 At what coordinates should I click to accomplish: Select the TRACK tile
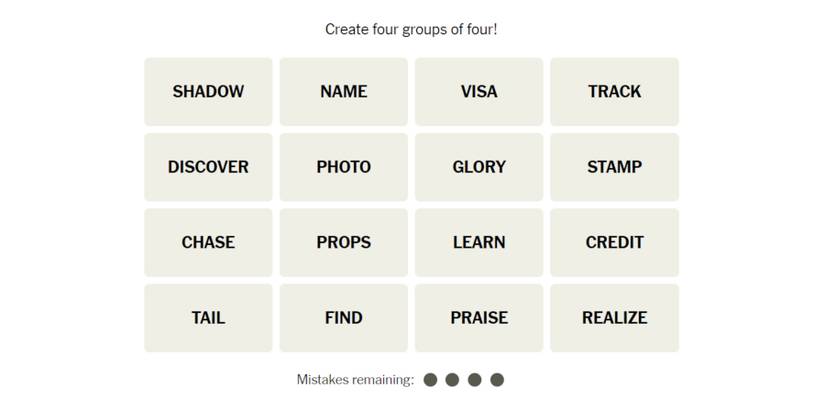pyautogui.click(x=614, y=92)
